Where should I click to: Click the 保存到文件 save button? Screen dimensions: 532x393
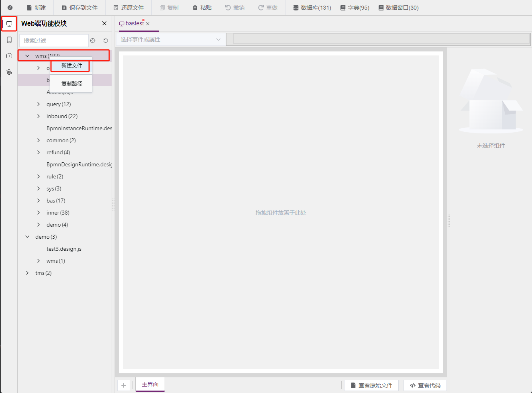pyautogui.click(x=79, y=8)
